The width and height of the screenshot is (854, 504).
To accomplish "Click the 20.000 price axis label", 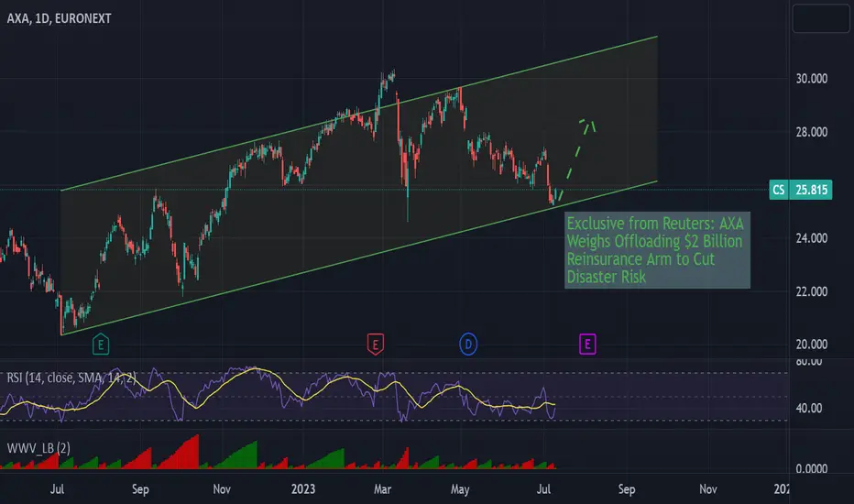I will pos(812,345).
